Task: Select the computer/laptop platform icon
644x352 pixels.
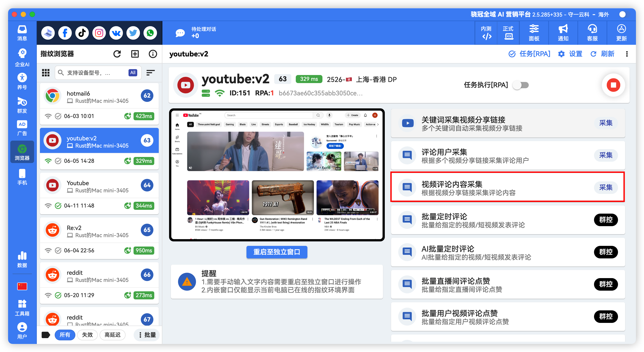Action: tap(48, 33)
